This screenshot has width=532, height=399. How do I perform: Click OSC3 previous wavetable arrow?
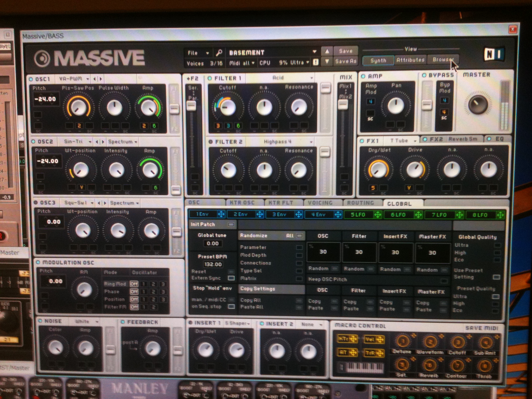(99, 203)
